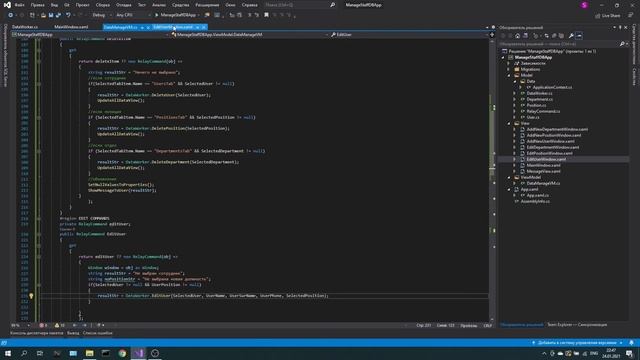The height and width of the screenshot is (360, 640).
Task: Click the Open file icon in toolbar
Action: 43,15
